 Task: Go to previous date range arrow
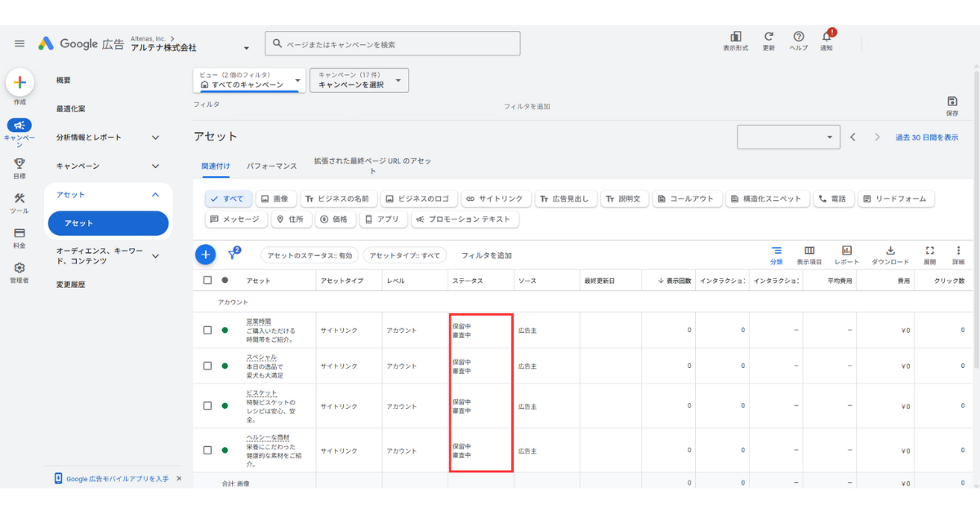coord(853,137)
